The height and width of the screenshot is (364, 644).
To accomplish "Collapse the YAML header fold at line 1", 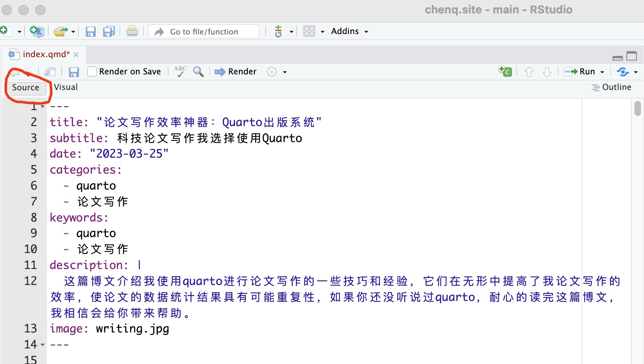I will click(42, 107).
